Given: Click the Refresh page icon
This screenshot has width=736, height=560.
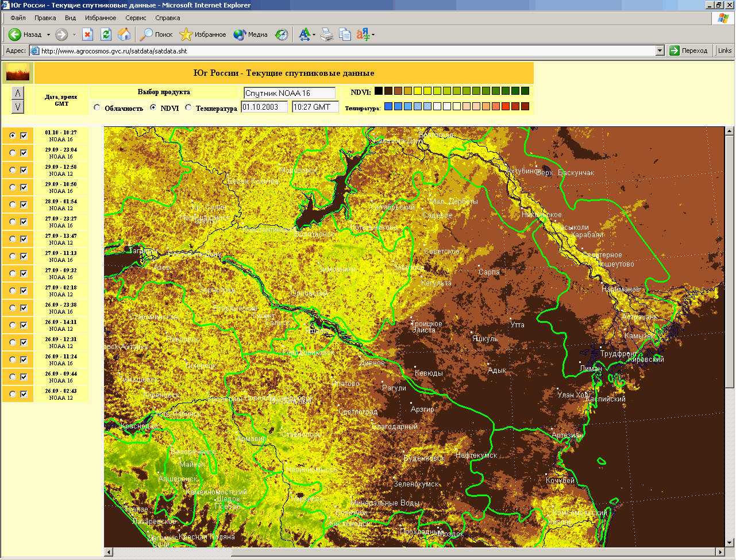Looking at the screenshot, I should [x=106, y=34].
